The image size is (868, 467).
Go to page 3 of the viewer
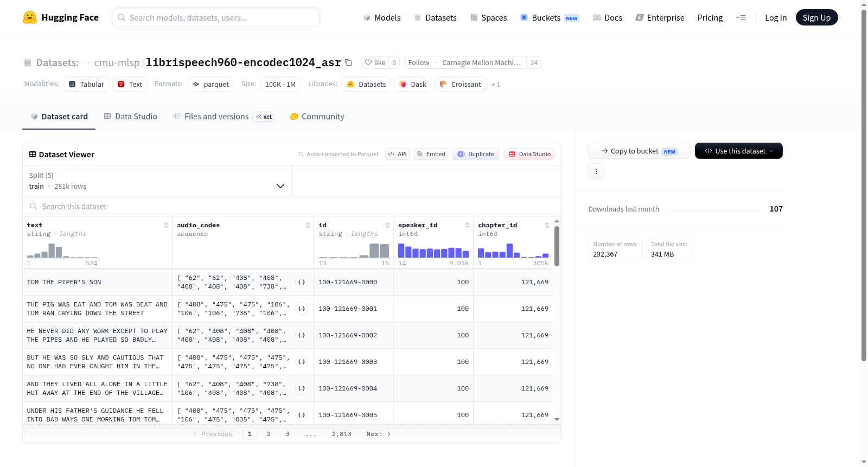pyautogui.click(x=288, y=434)
